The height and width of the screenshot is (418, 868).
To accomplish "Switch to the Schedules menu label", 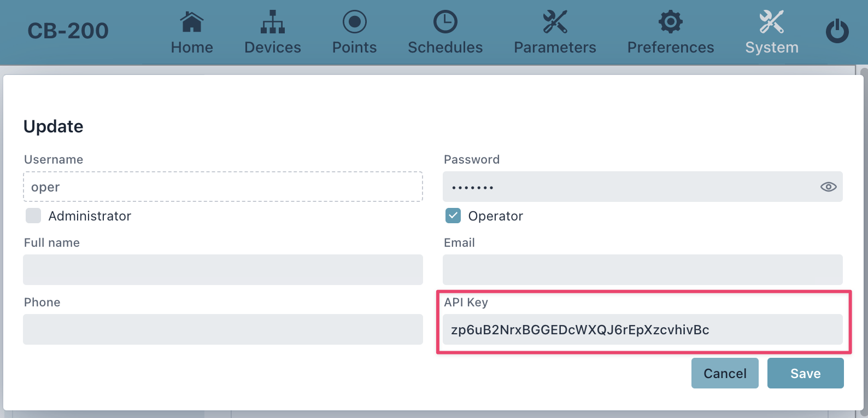I will [445, 48].
